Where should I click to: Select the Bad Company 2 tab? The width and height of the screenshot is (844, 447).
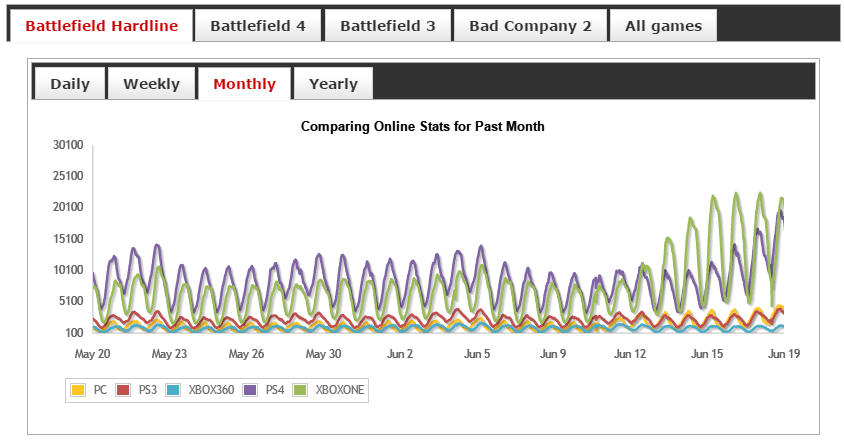tap(530, 26)
